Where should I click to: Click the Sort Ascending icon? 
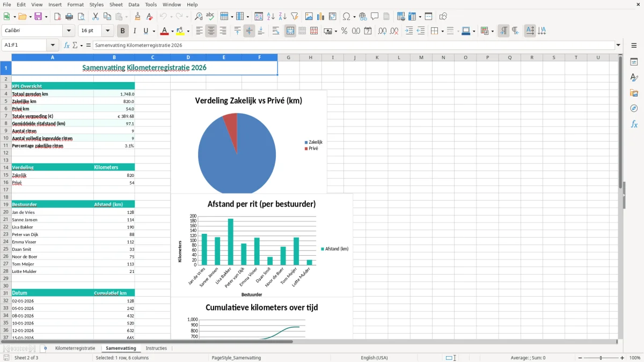tap(271, 17)
